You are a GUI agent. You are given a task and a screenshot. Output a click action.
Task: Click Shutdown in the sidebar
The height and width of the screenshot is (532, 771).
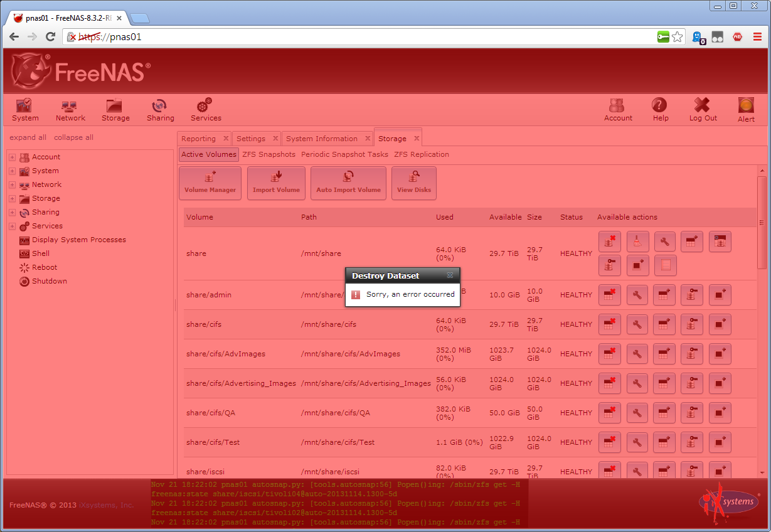[50, 281]
